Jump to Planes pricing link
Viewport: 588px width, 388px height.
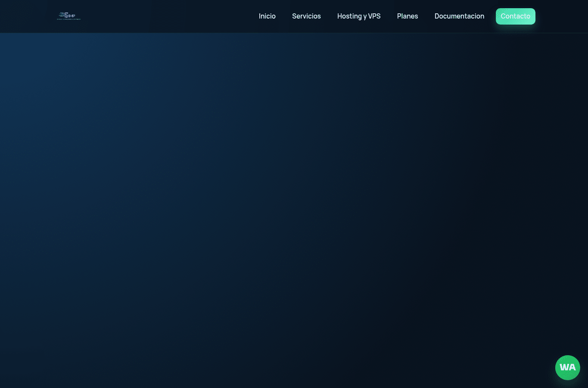[408, 16]
